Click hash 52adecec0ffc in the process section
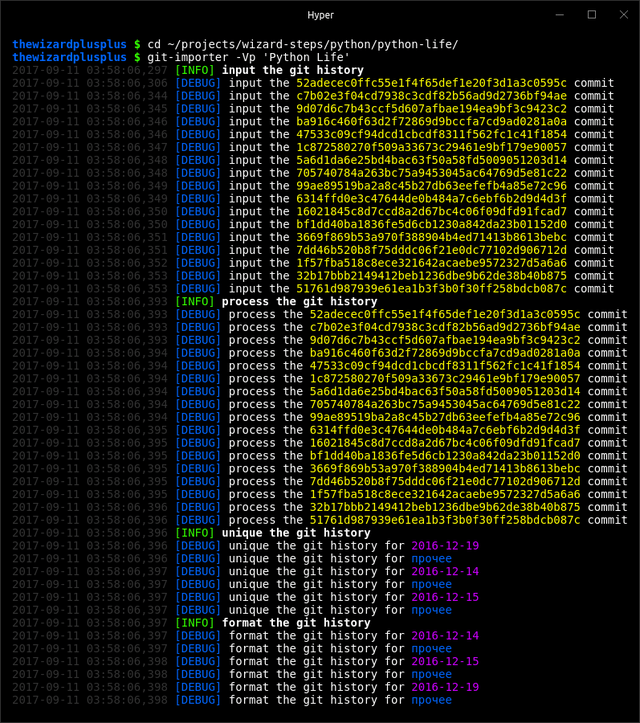The width and height of the screenshot is (640, 723). tap(445, 314)
